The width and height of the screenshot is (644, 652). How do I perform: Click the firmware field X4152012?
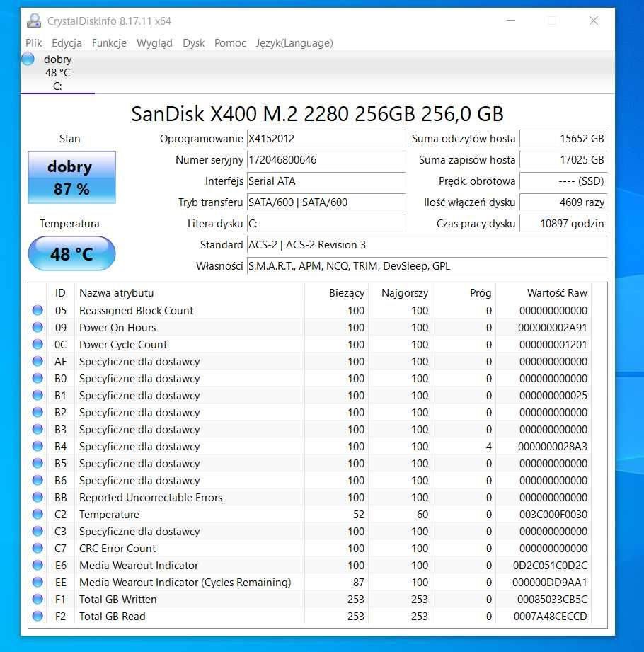point(326,139)
